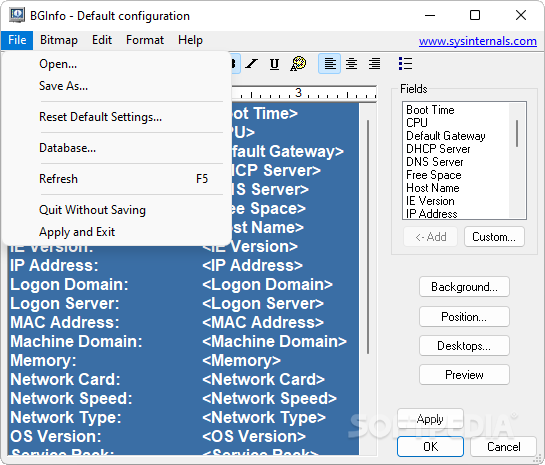
Task: Open Position... settings
Action: [464, 317]
